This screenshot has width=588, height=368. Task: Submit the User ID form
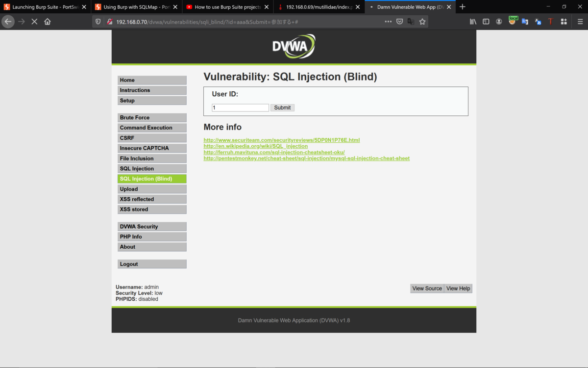[282, 107]
